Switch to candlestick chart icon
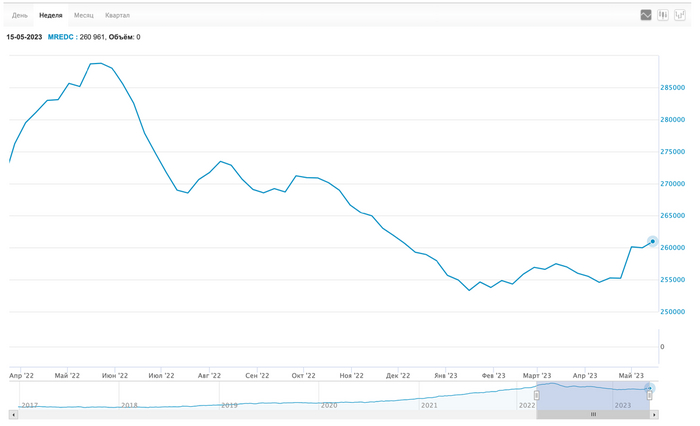The width and height of the screenshot is (700, 426). [662, 15]
